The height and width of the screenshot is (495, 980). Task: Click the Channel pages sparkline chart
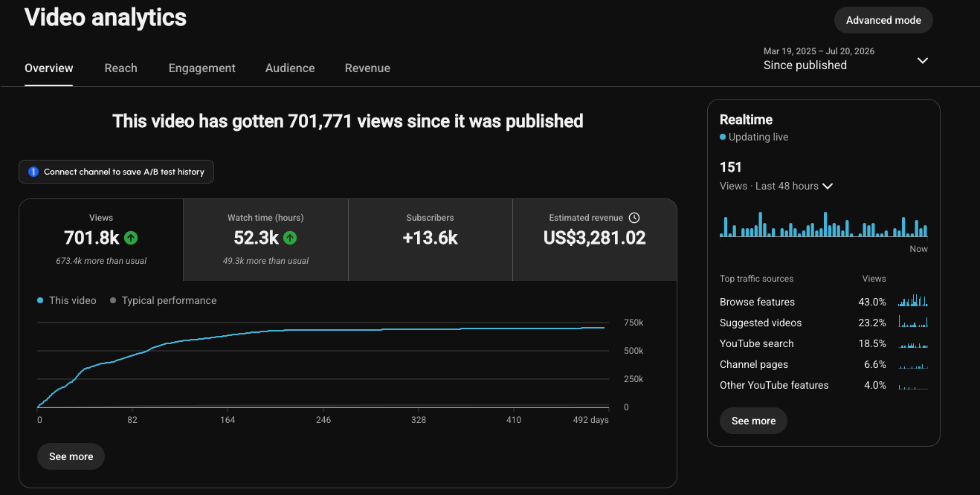[913, 366]
